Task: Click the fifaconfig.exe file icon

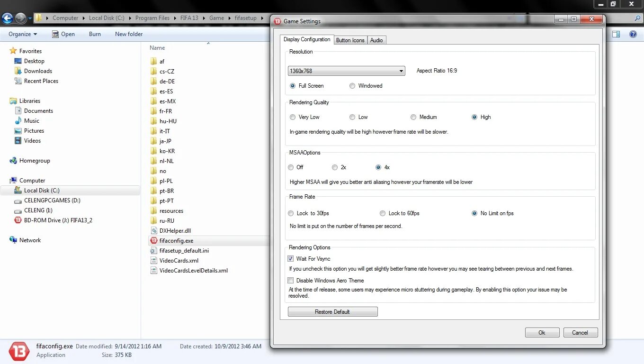Action: 153,241
